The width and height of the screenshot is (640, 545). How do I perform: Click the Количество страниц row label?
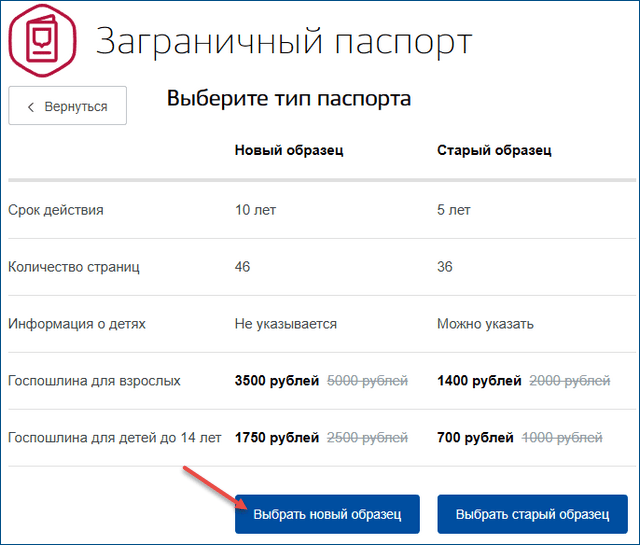[x=74, y=267]
